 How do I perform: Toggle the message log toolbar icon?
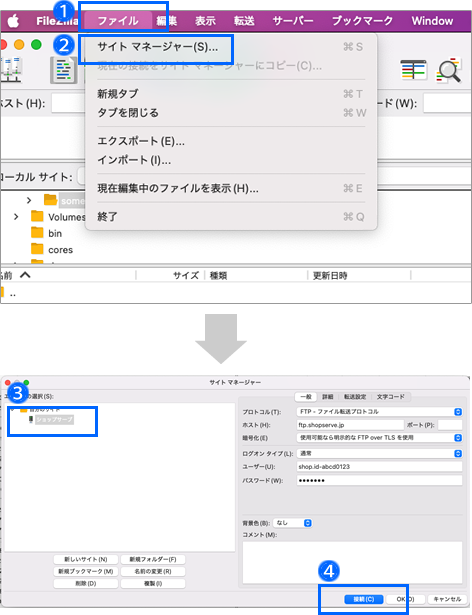pyautogui.click(x=64, y=70)
